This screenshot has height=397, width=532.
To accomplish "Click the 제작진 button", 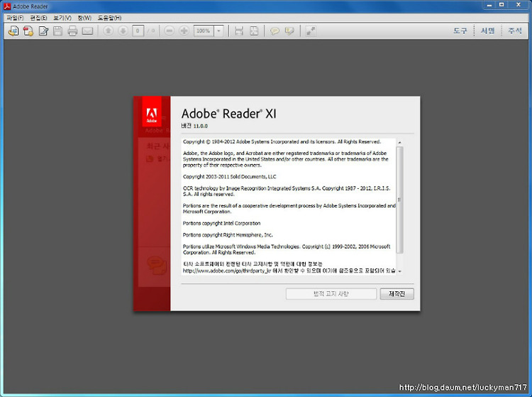I will 397,294.
